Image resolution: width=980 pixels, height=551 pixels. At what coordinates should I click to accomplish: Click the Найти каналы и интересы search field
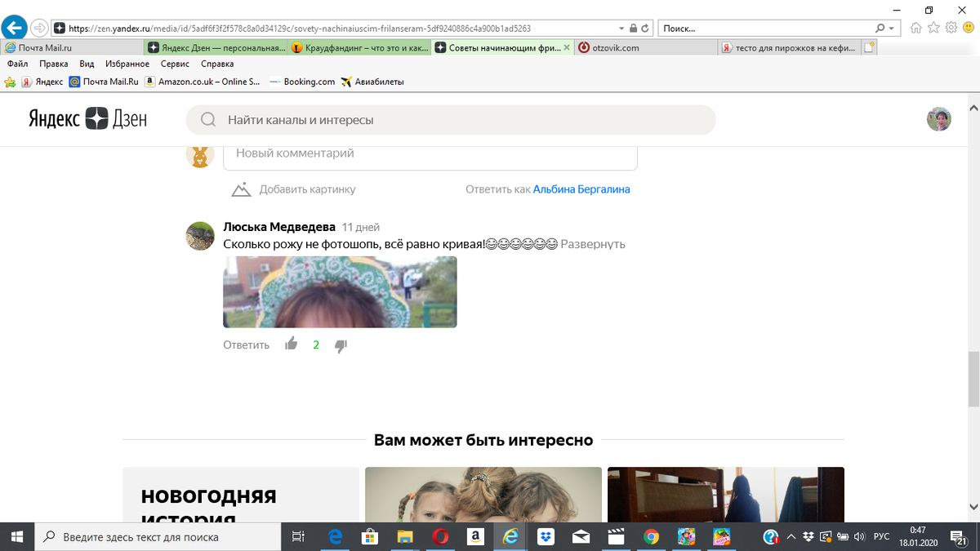451,120
